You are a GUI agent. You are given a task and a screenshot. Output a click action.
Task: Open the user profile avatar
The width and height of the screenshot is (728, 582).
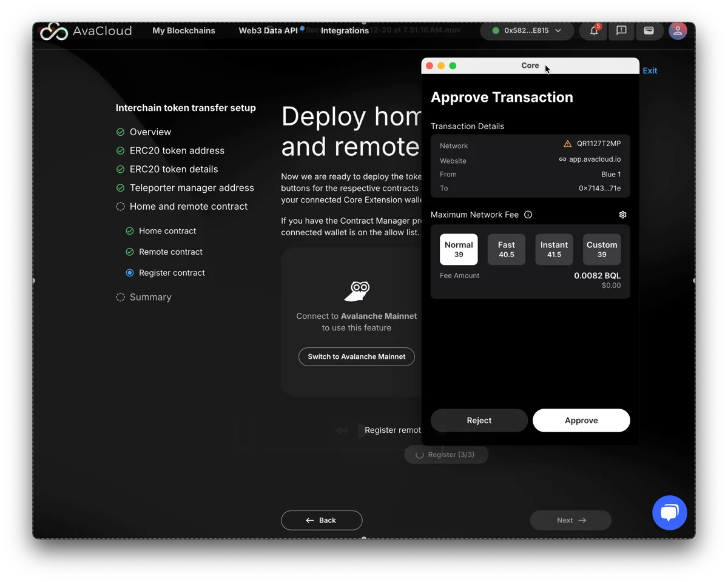pos(678,30)
